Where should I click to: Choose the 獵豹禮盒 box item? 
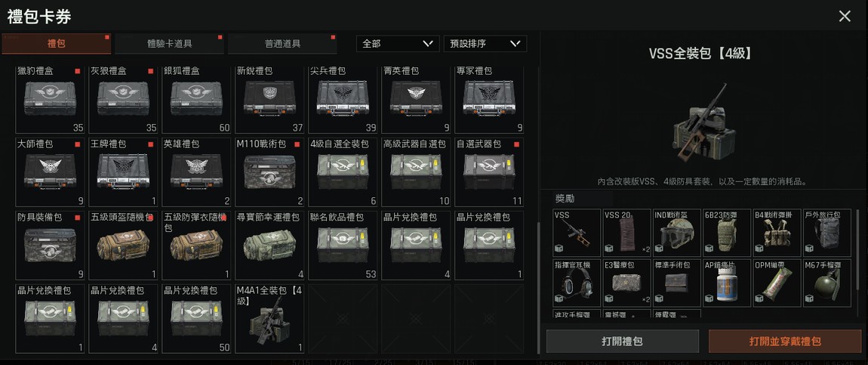pyautogui.click(x=50, y=100)
